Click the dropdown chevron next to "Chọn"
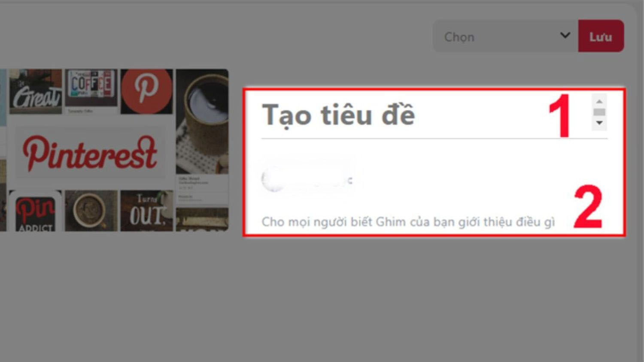644x362 pixels. coord(565,36)
